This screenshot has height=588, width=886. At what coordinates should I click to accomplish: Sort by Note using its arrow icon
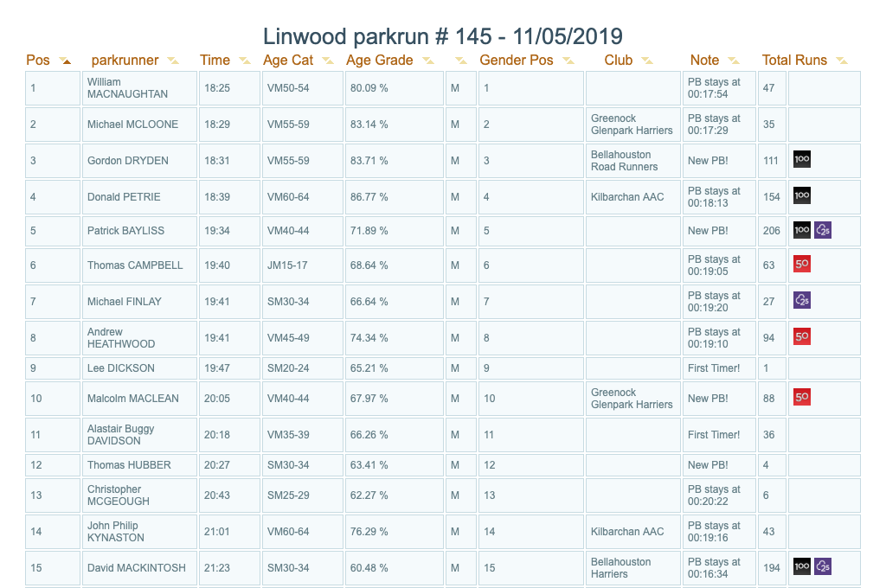[x=734, y=61]
